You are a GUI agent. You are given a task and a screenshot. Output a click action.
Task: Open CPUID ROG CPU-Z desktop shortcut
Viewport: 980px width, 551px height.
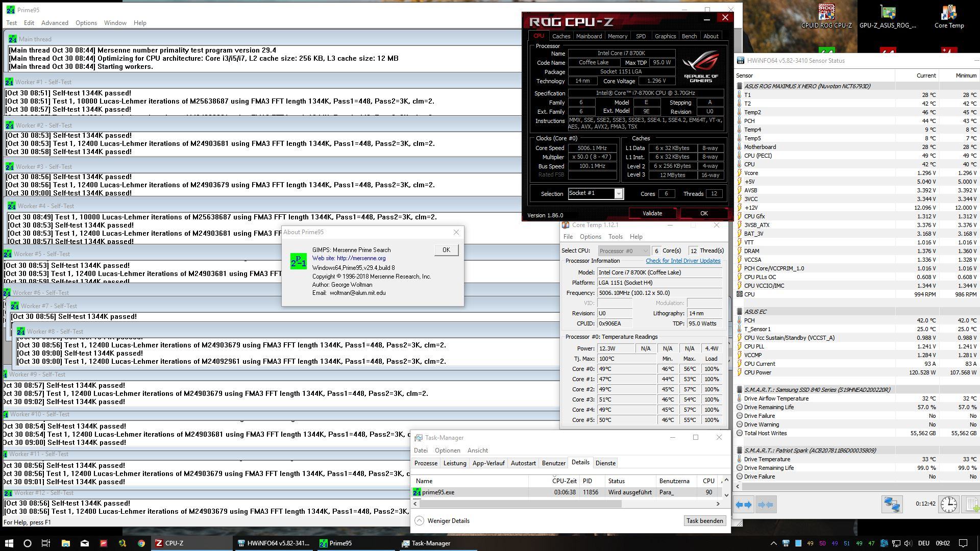826,16
